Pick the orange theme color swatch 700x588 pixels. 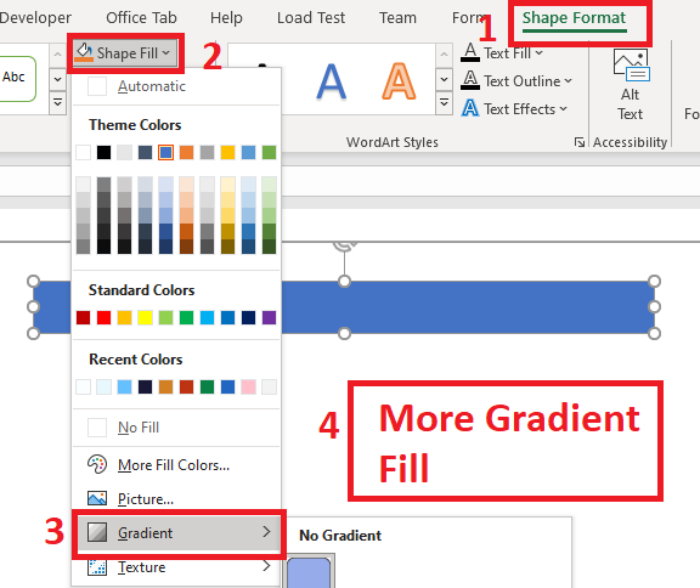click(187, 153)
